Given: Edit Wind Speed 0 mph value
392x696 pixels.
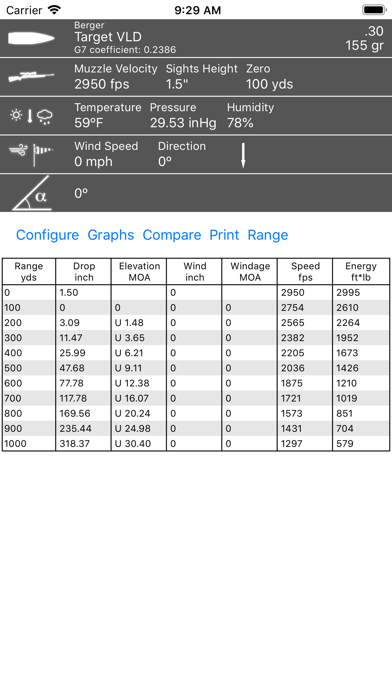Looking at the screenshot, I should click(93, 162).
